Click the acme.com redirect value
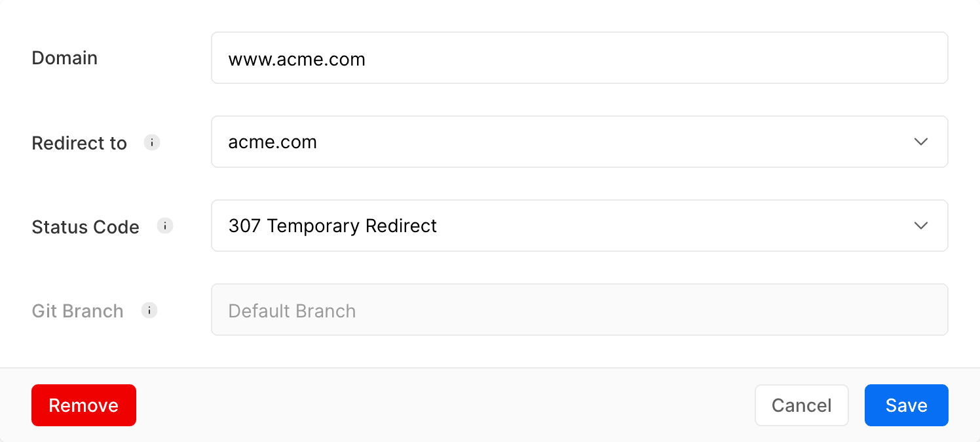This screenshot has width=980, height=442. (x=273, y=142)
